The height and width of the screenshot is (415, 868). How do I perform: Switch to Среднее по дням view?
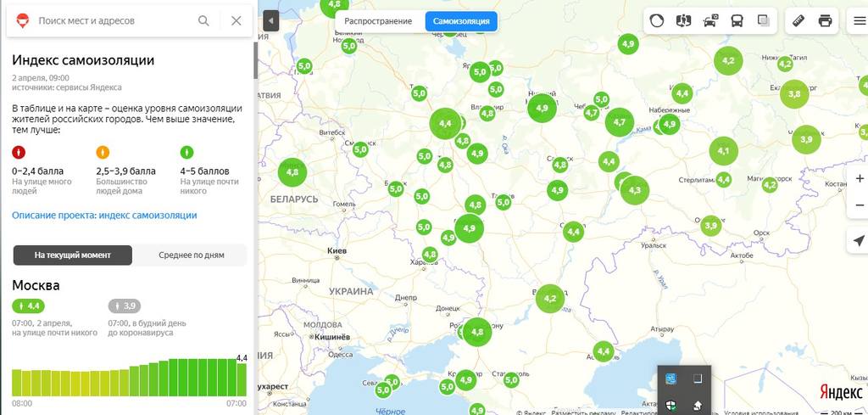pos(191,255)
